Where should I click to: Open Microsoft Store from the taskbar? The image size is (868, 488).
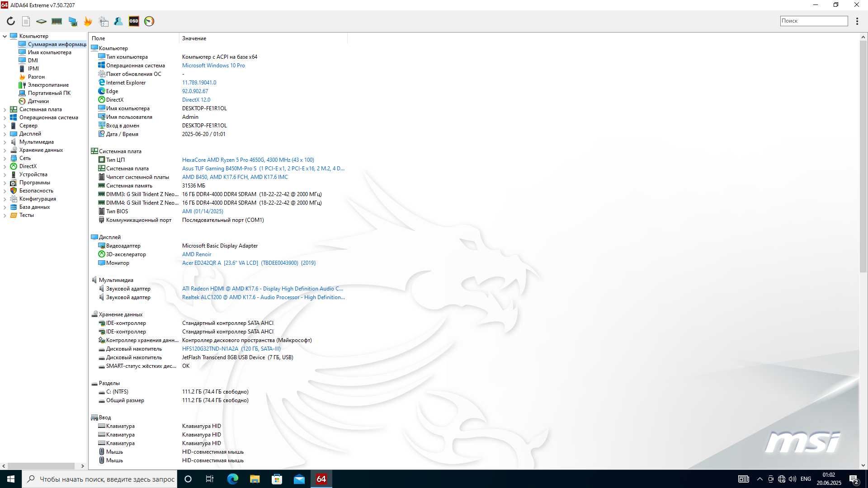pos(277,479)
